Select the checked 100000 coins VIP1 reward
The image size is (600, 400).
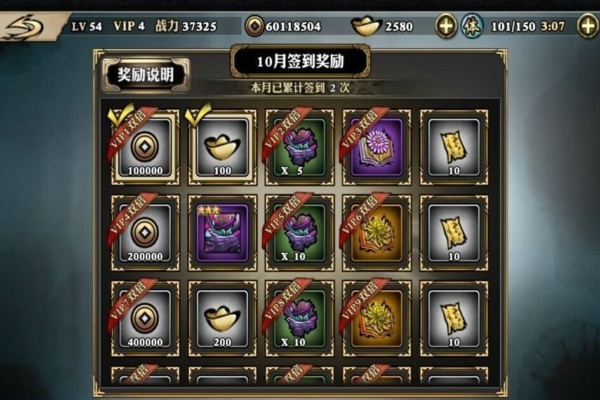tap(145, 147)
